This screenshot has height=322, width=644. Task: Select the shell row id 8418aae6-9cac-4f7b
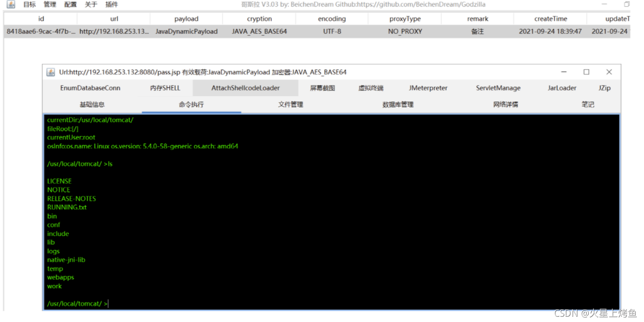[x=41, y=31]
